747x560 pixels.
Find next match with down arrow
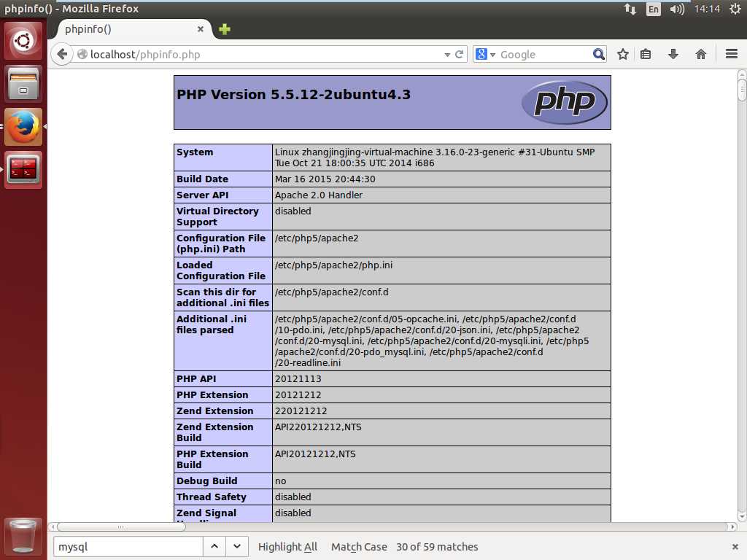point(237,547)
